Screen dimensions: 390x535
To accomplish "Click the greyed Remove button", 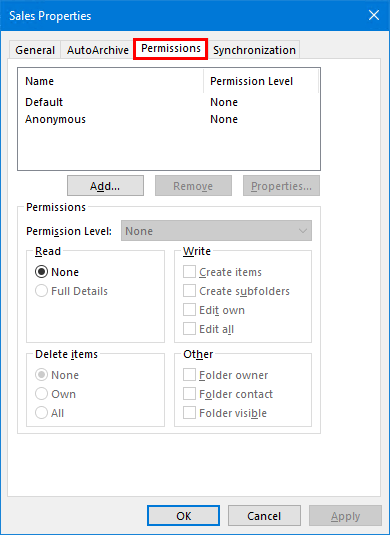I will pyautogui.click(x=193, y=186).
